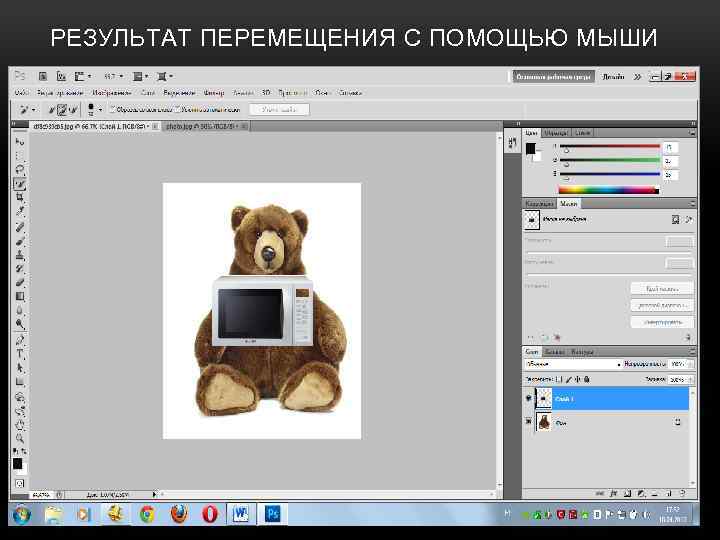The image size is (720, 540).
Task: Select the Gradient tool
Action: tap(19, 297)
